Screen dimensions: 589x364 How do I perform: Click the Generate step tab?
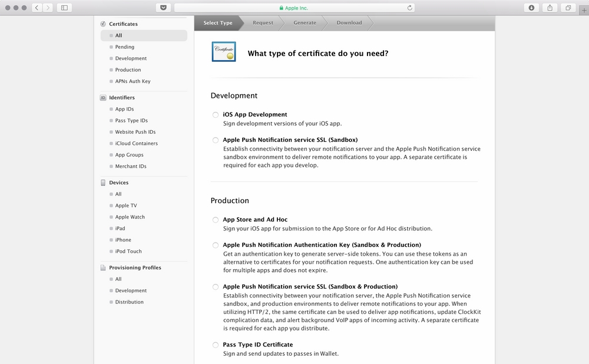[x=305, y=23]
